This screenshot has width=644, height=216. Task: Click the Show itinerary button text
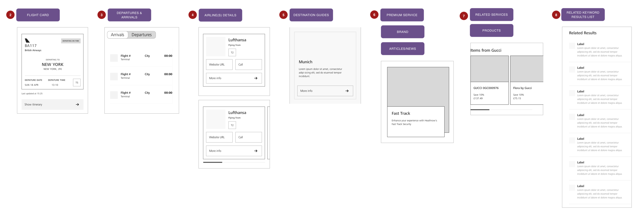click(33, 104)
